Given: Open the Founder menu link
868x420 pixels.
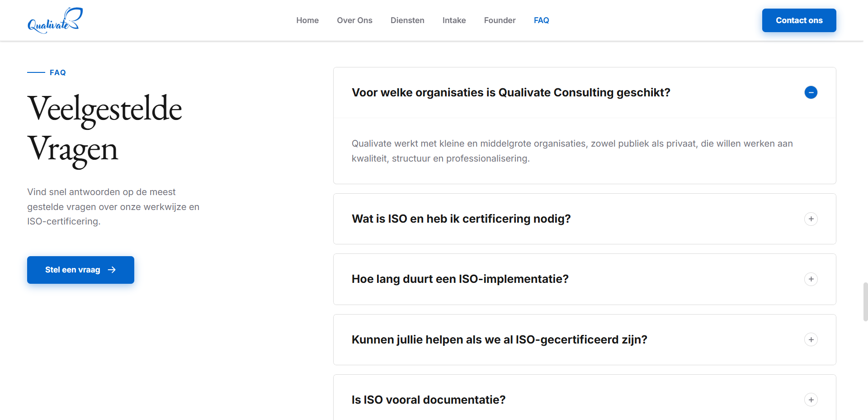Looking at the screenshot, I should point(500,20).
